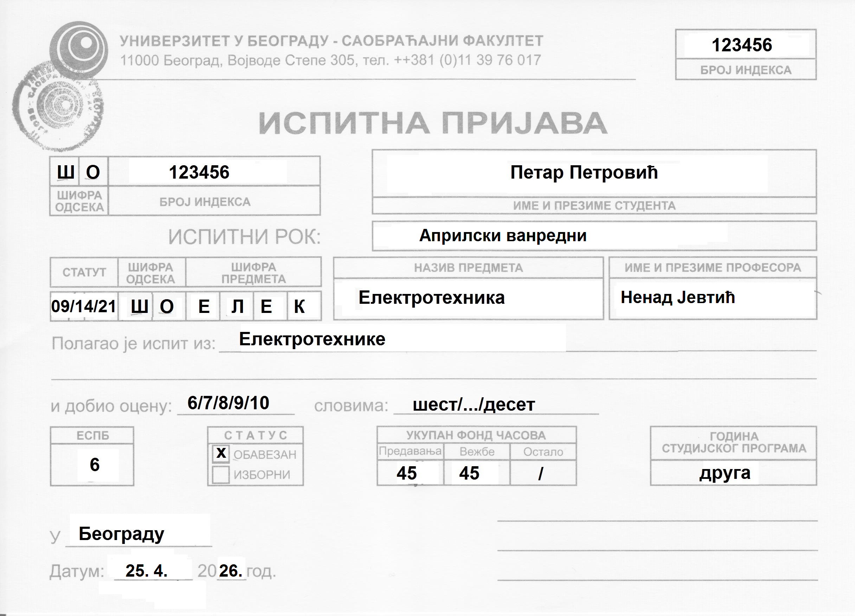Click the grade in words field шест/.../десет
Viewport: 855px width, 616px height.
474,404
